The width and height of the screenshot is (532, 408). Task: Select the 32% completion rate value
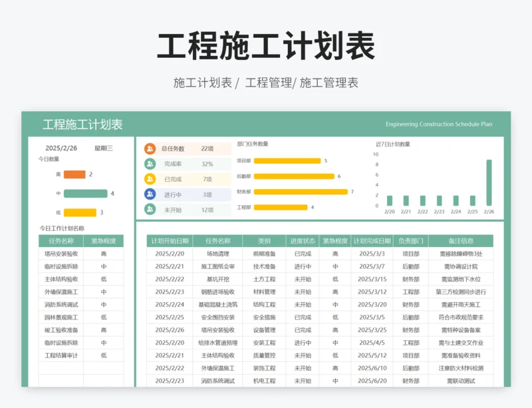(207, 164)
